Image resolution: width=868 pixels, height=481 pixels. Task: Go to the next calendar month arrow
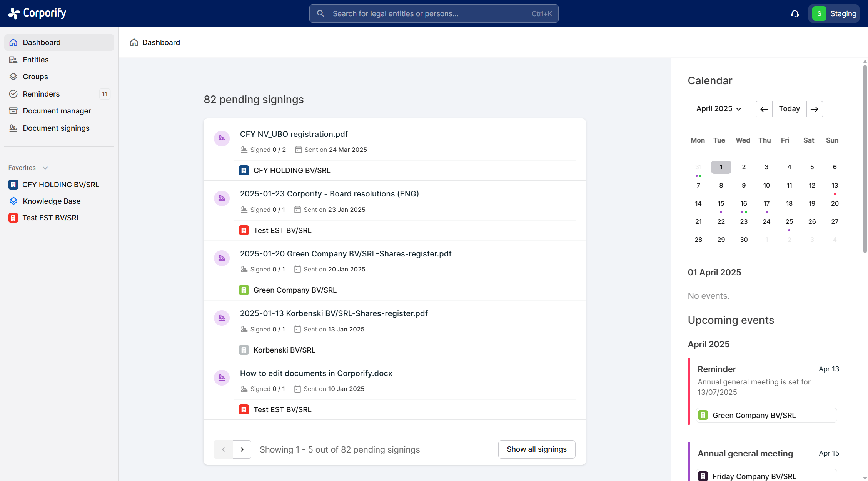[815, 109]
